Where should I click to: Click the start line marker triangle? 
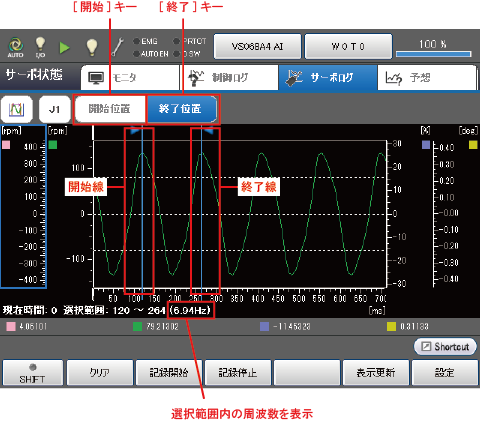click(136, 131)
